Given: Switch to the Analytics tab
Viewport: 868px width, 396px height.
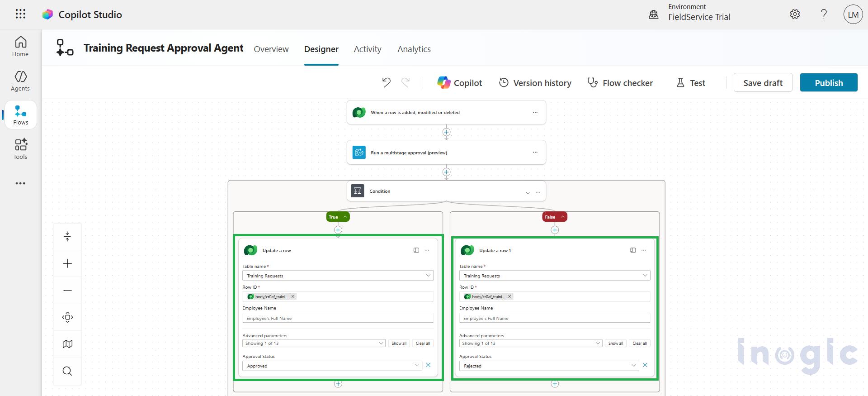Looking at the screenshot, I should pyautogui.click(x=414, y=49).
